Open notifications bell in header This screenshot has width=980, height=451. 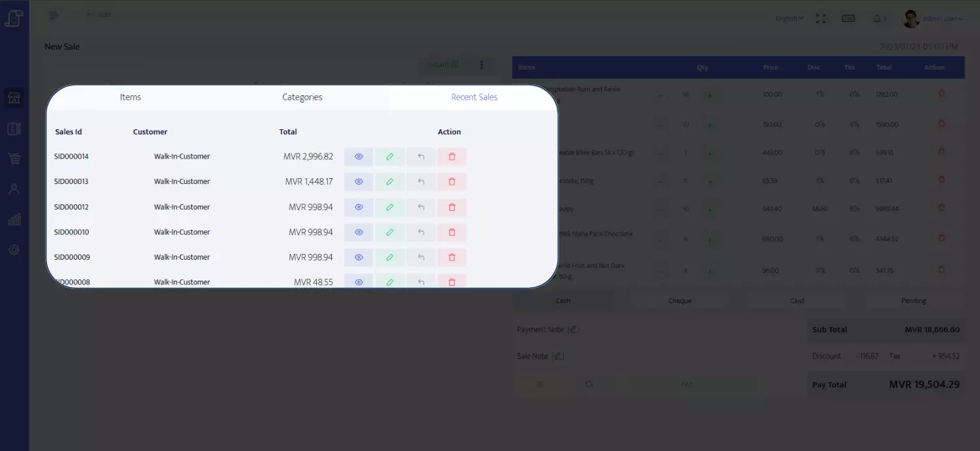click(877, 19)
